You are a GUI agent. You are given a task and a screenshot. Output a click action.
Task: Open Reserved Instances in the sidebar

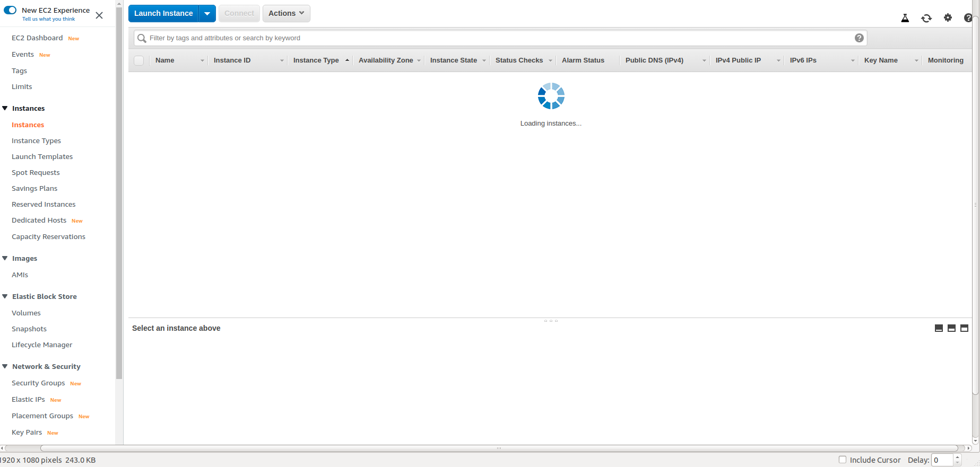(x=44, y=205)
